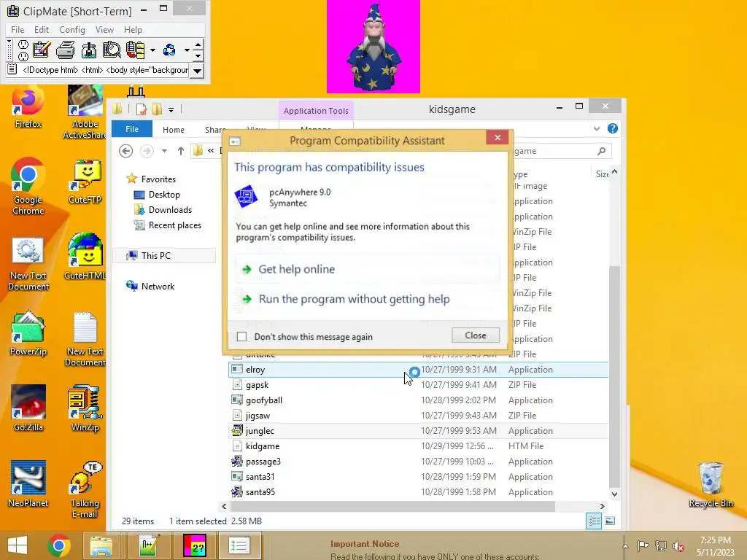Click the pcAnywhere program icon in dialog
The width and height of the screenshot is (747, 560).
pyautogui.click(x=246, y=197)
